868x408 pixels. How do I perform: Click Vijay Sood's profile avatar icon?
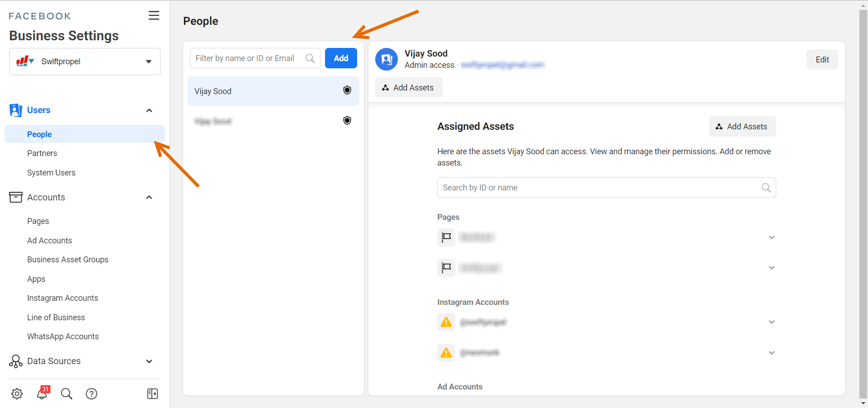pyautogui.click(x=387, y=59)
